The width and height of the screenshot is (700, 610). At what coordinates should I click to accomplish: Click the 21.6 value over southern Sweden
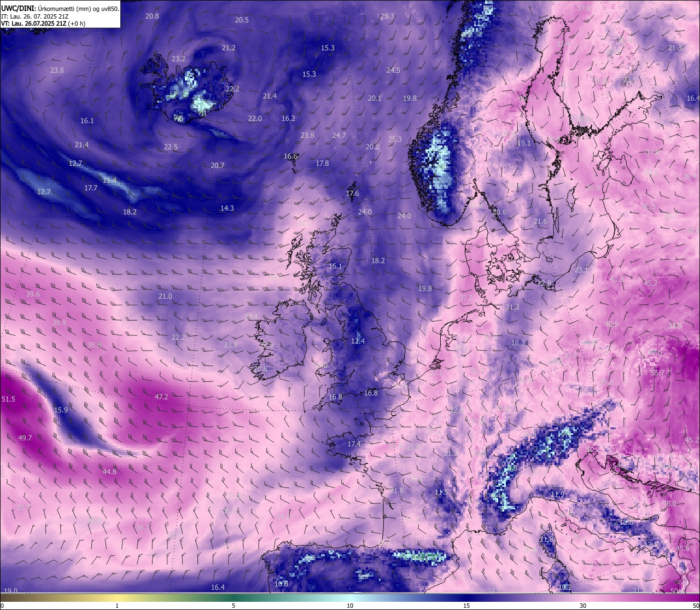(540, 221)
